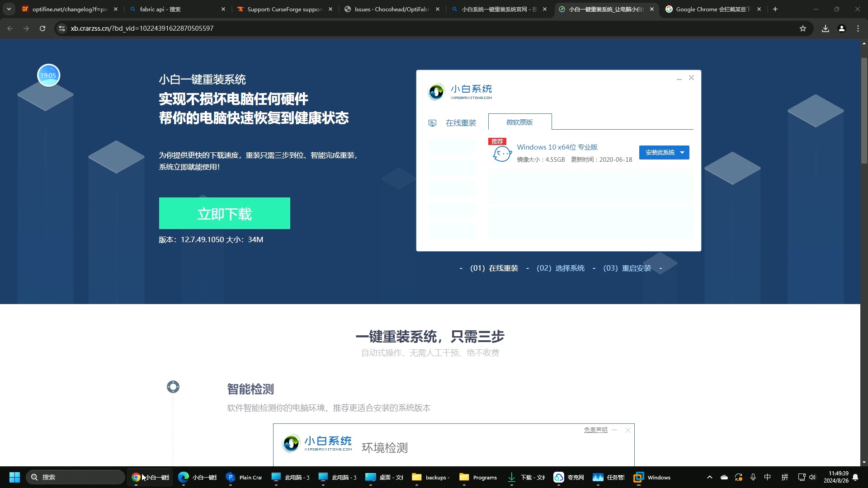
Task: Open the 桌面 file explorer taskbar item
Action: coord(384,477)
